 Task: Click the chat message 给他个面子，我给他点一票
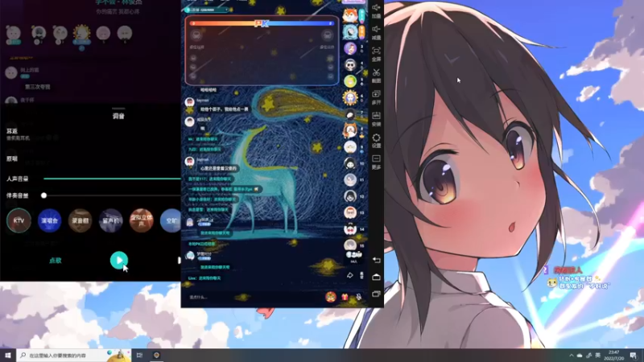tap(225, 109)
